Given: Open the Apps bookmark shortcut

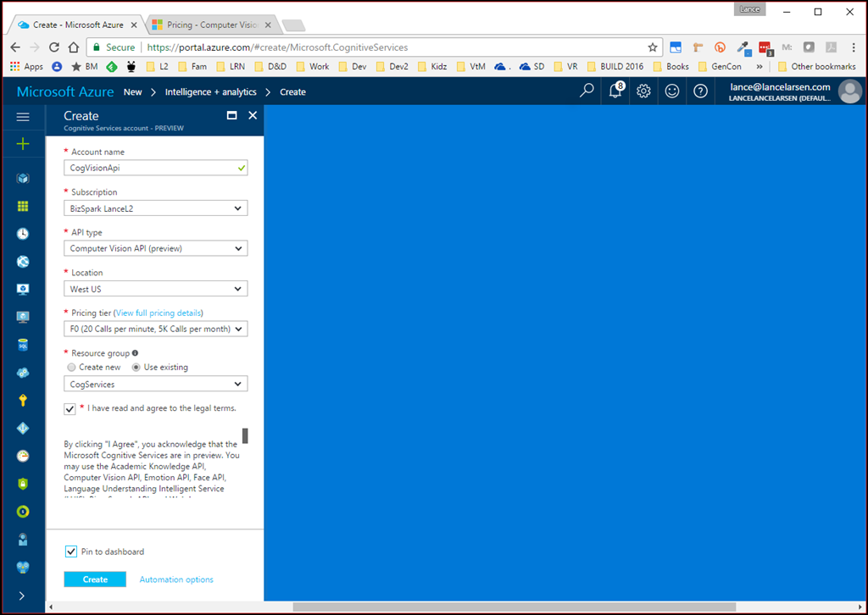Looking at the screenshot, I should click(26, 66).
